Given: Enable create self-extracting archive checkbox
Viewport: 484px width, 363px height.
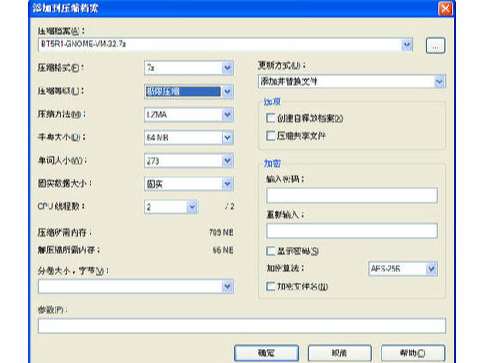Looking at the screenshot, I should click(x=271, y=118).
